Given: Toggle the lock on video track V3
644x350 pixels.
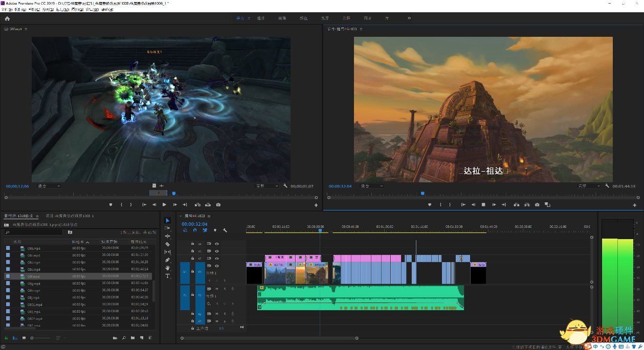Looking at the screenshot, I should (x=193, y=251).
